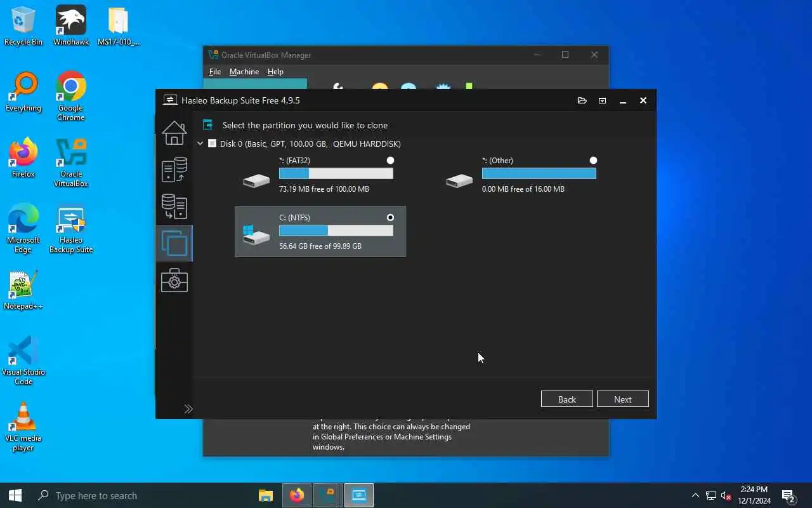The width and height of the screenshot is (812, 508).
Task: Expand the Hasleo sidebar with double chevron
Action: [188, 409]
